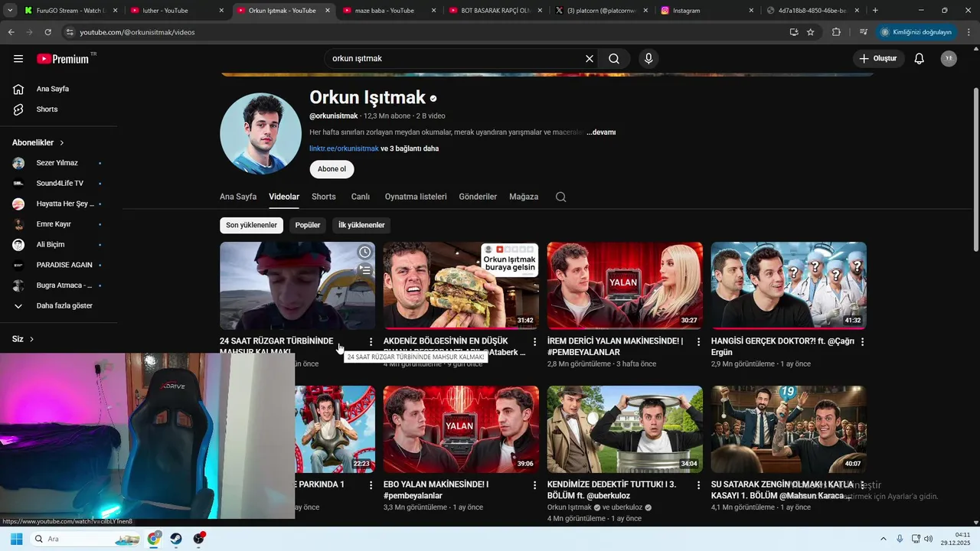The width and height of the screenshot is (980, 551).
Task: Select İlk yüklenenler filter chip
Action: tap(361, 225)
